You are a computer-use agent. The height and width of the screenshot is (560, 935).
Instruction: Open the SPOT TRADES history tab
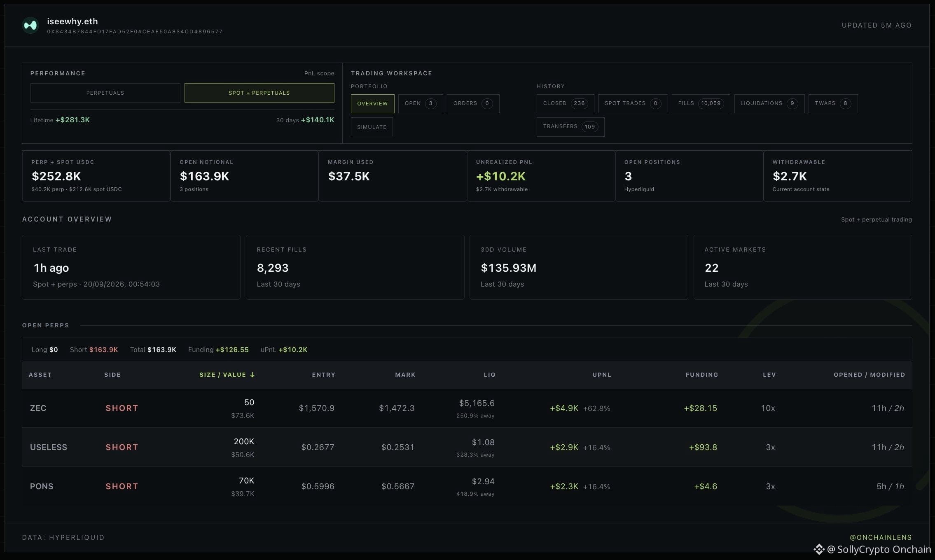[x=633, y=103]
